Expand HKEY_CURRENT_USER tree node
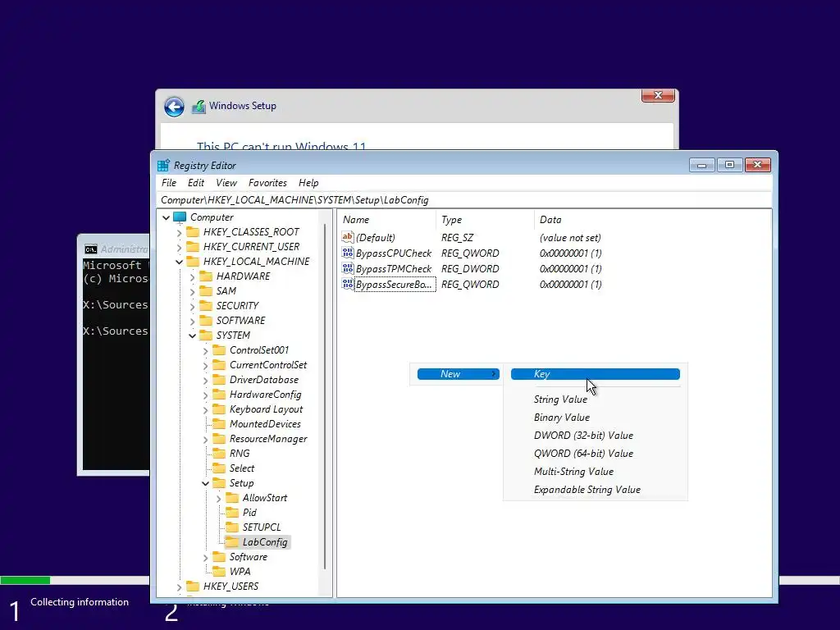This screenshot has height=630, width=840. click(x=180, y=247)
